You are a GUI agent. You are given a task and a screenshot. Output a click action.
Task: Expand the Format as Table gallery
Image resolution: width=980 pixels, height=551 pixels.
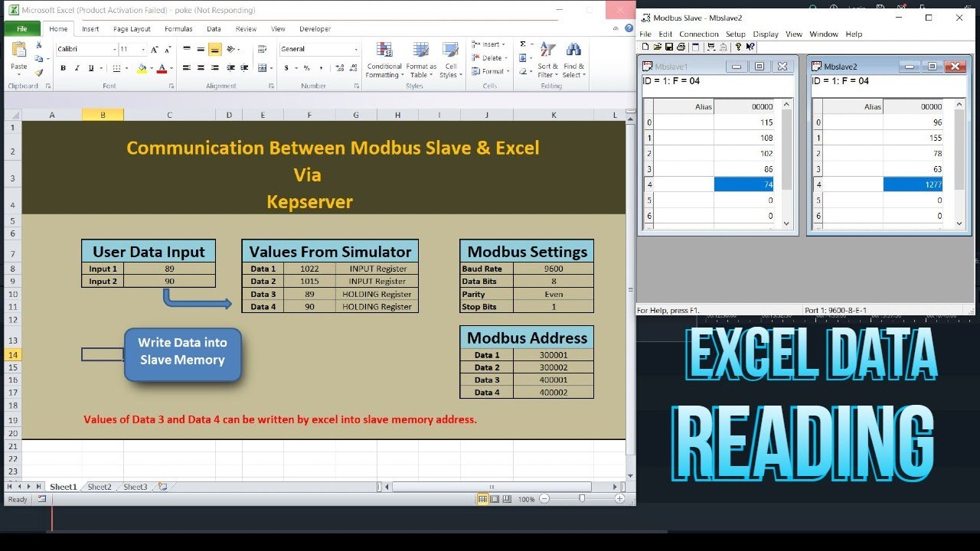(x=421, y=60)
